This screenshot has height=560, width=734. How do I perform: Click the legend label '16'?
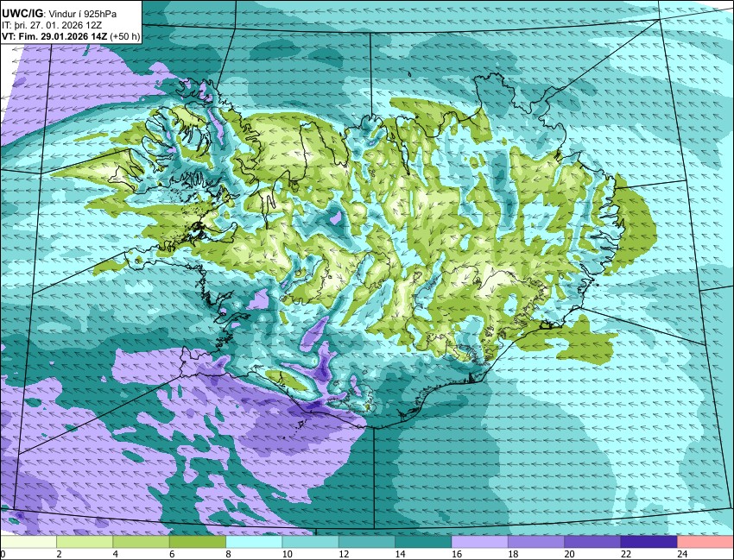pyautogui.click(x=457, y=554)
